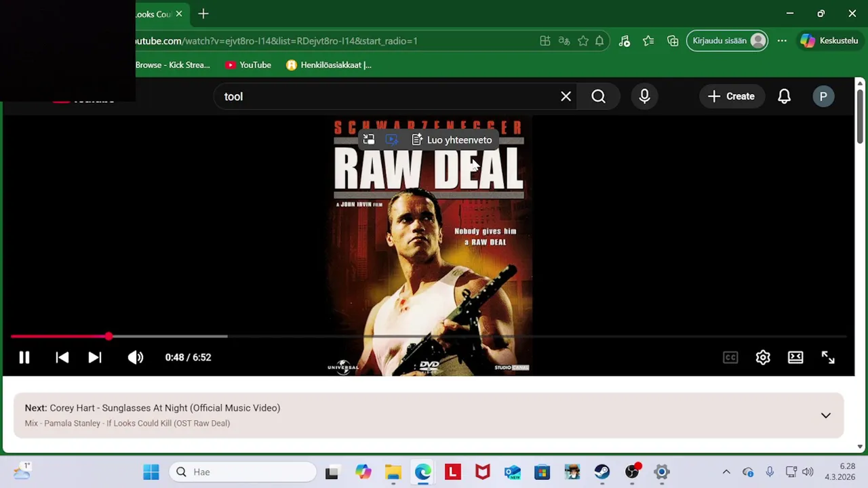Open the Create menu
This screenshot has height=488, width=868.
click(731, 96)
